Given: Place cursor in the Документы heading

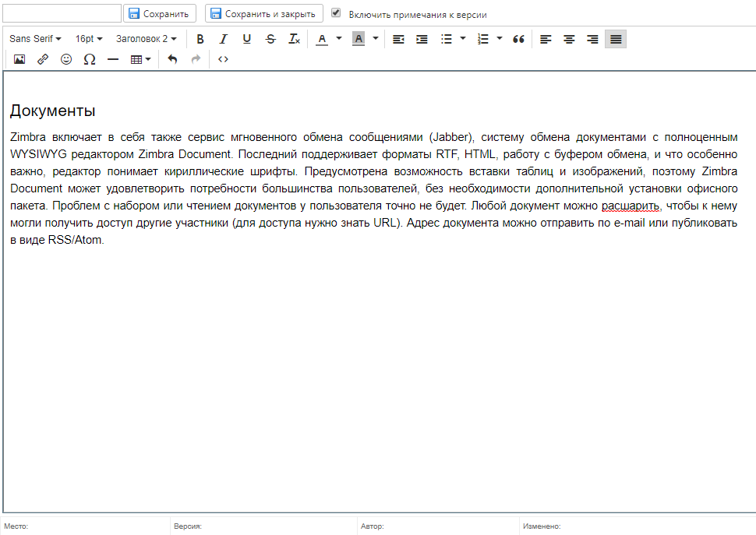Looking at the screenshot, I should pos(52,111).
